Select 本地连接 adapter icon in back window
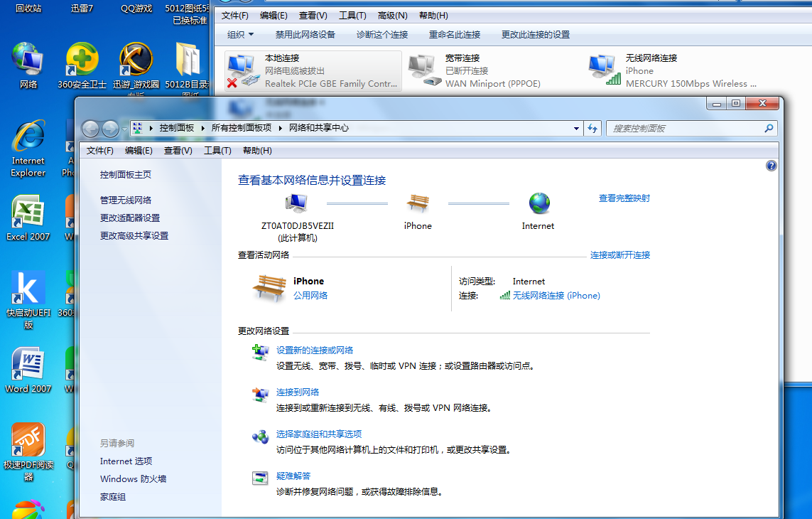The image size is (812, 519). pyautogui.click(x=242, y=71)
